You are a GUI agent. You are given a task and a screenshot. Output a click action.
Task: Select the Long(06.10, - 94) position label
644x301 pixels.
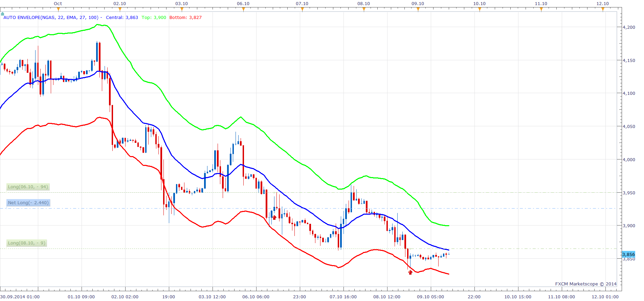(x=28, y=187)
